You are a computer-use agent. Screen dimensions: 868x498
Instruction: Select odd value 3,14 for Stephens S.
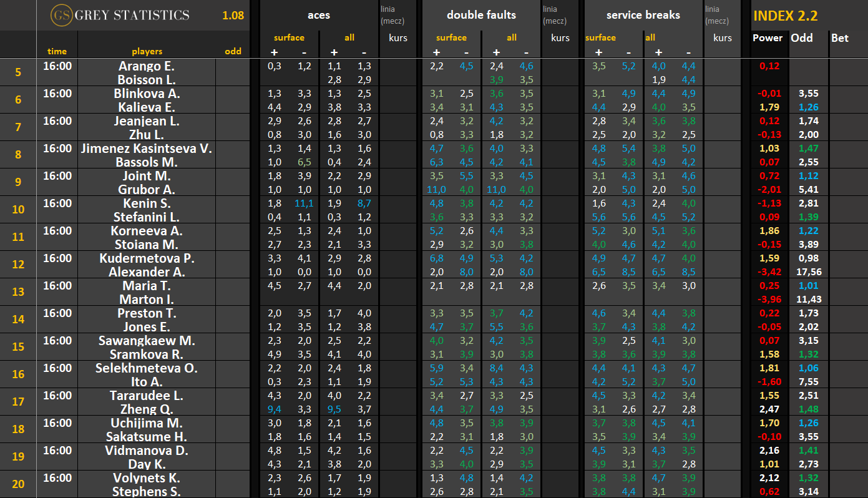(809, 492)
